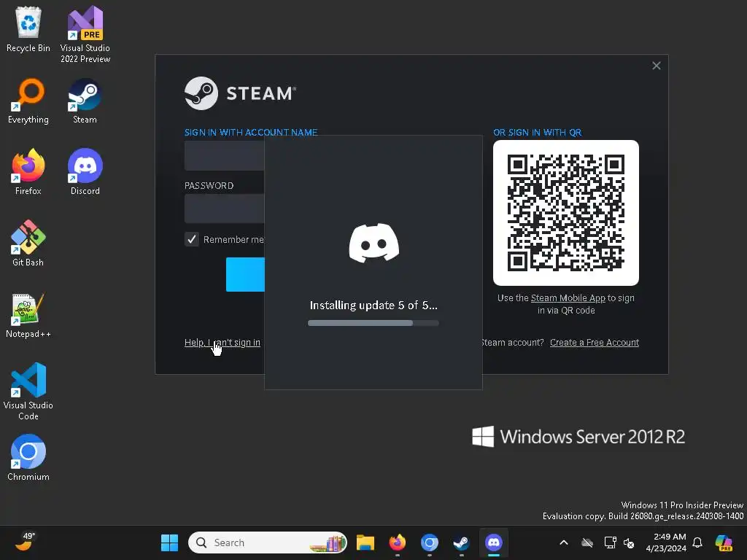Launch Visual Studio 2022 Preview shortcut
Screen dimensions: 747x560
(x=85, y=34)
